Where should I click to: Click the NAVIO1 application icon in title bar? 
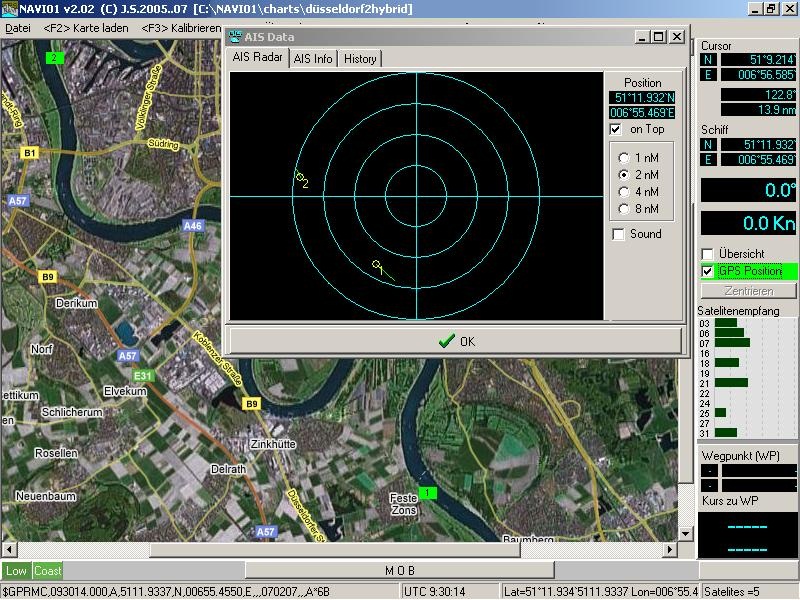coord(9,8)
